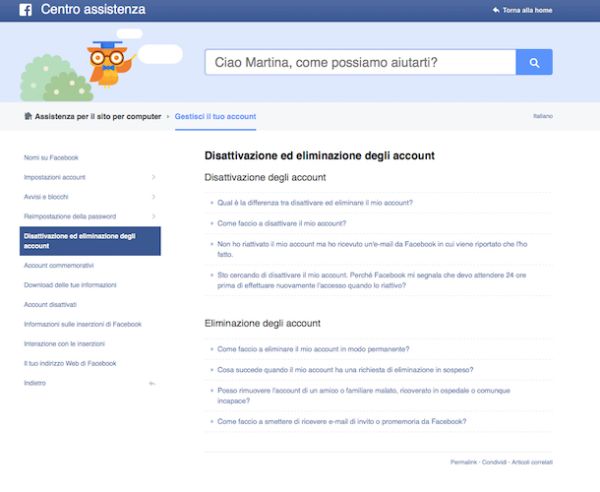Open Il tuo indirizzo Web di Facebook
The image size is (600, 492).
(70, 363)
